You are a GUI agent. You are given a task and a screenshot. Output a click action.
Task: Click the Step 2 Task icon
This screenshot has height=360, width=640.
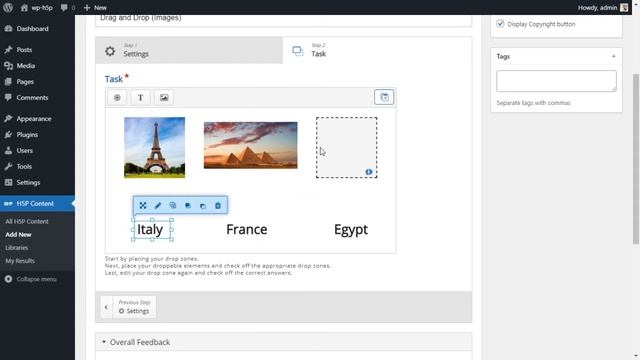pos(298,51)
